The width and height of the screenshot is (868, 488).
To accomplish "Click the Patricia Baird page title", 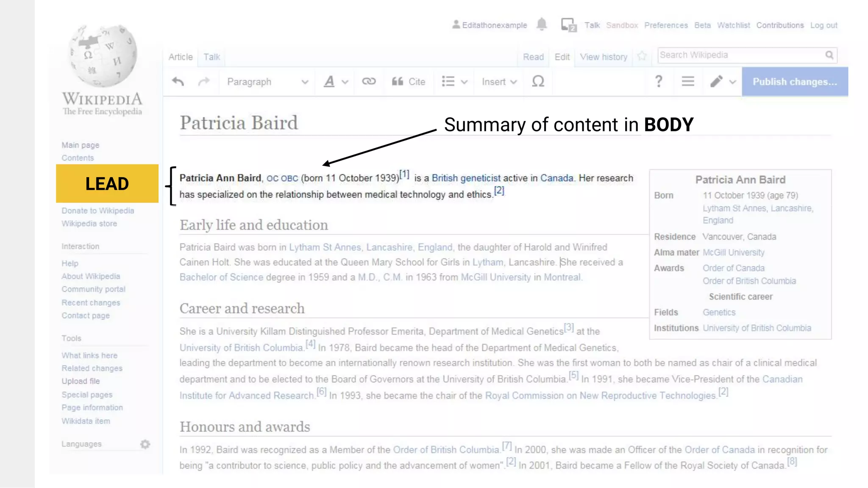I will click(239, 123).
